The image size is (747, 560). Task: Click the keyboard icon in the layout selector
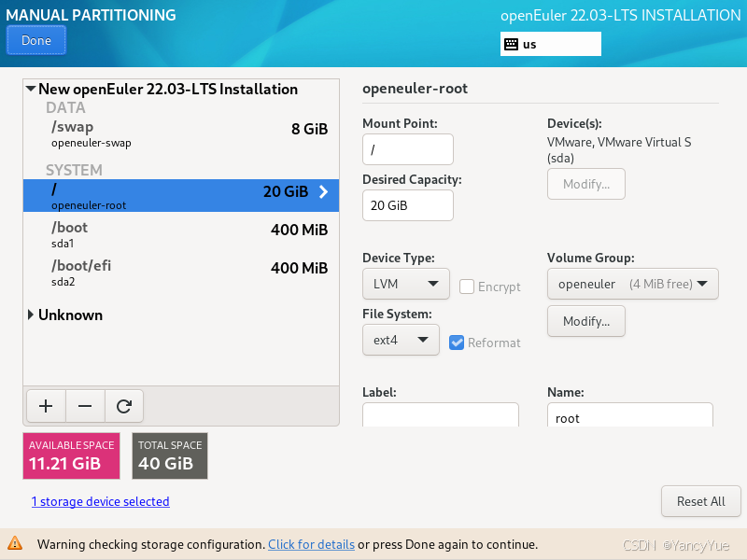510,44
